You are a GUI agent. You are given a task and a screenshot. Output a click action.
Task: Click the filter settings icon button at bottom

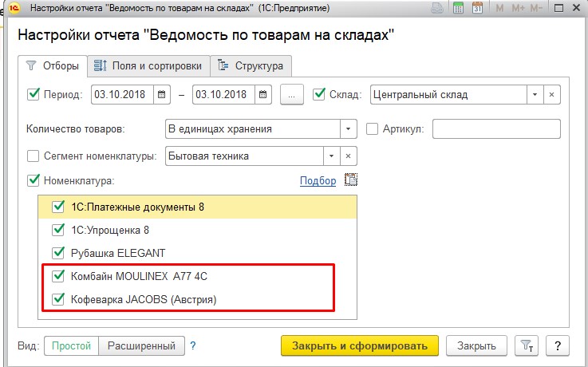[527, 345]
